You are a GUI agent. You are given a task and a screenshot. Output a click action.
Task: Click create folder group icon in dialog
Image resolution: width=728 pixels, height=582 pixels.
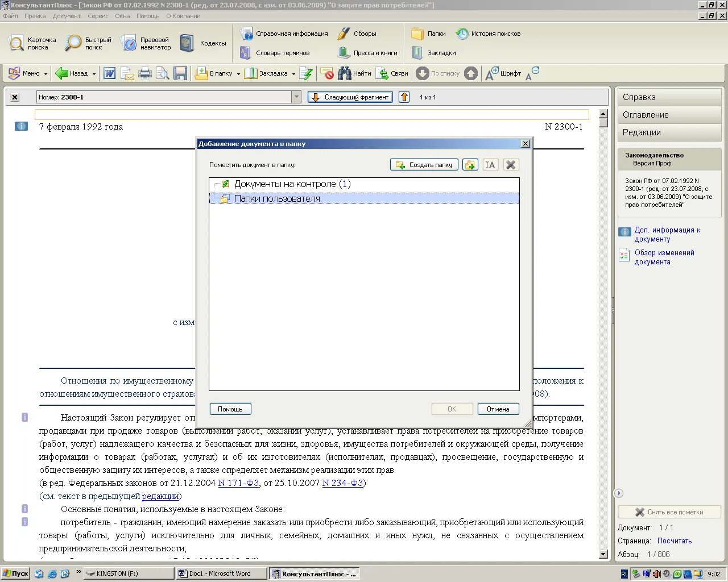(470, 165)
